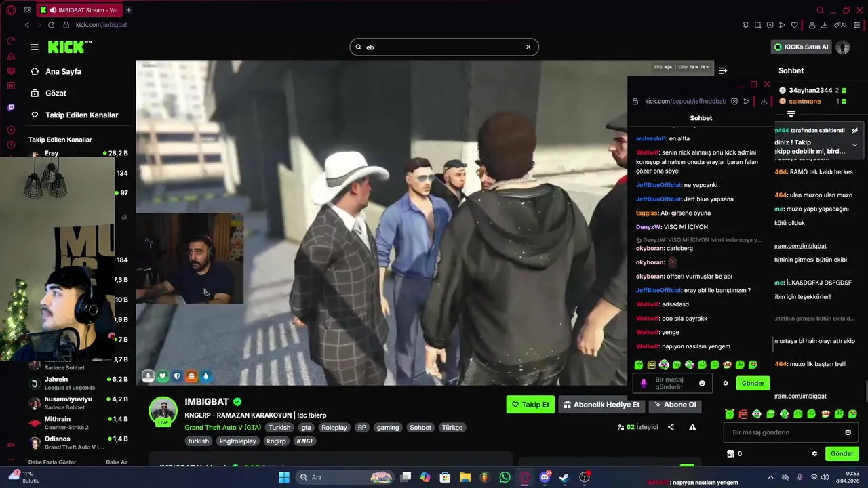Screen dimensions: 868x488
Task: Open emoji picker in popout chat input
Action: [x=702, y=383]
